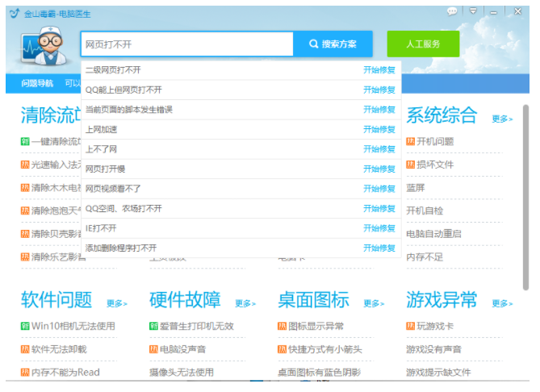Screen dimensions: 540x392
Task: Expand 更多 beside 系统综合
Action: click(x=502, y=119)
